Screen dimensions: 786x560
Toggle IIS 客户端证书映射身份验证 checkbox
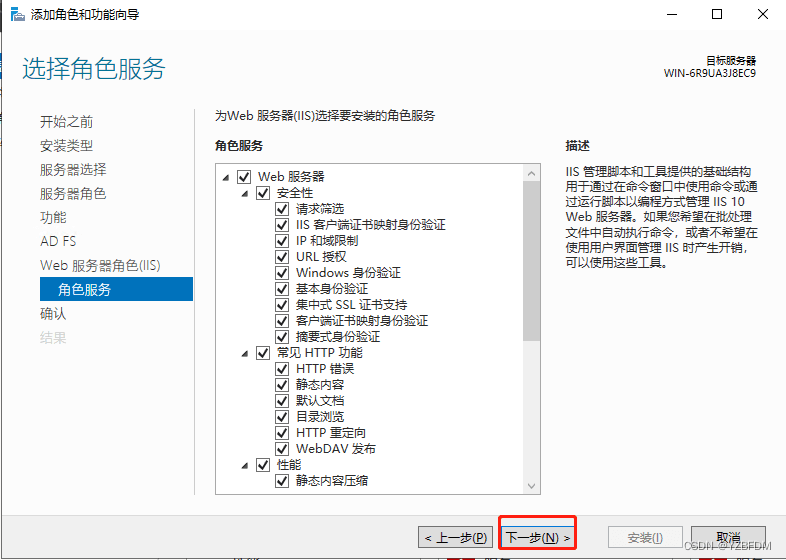click(x=282, y=225)
